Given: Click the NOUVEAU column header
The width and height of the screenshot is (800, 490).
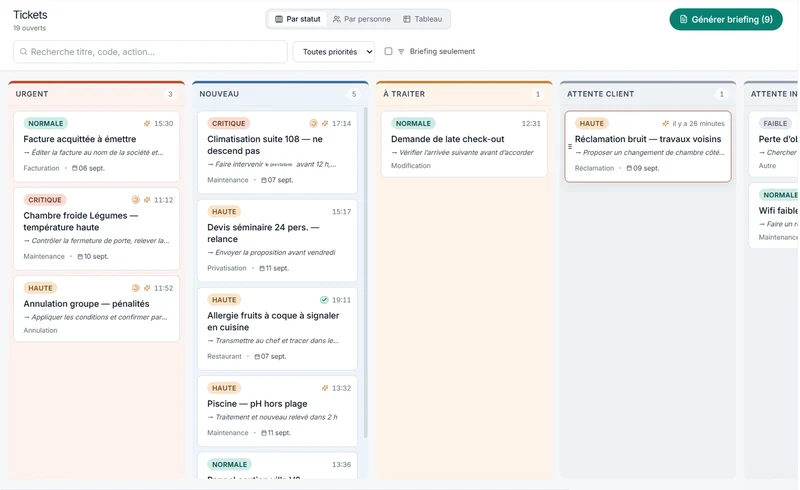Looking at the screenshot, I should pos(280,94).
